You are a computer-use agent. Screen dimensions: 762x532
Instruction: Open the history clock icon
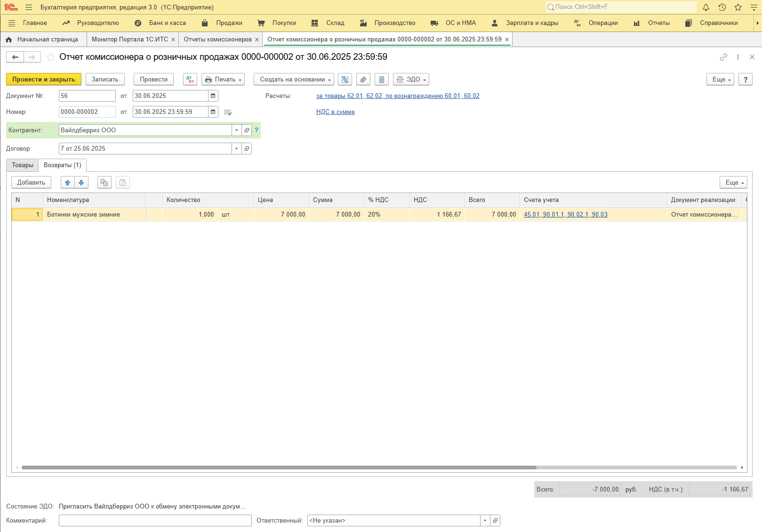pyautogui.click(x=722, y=7)
